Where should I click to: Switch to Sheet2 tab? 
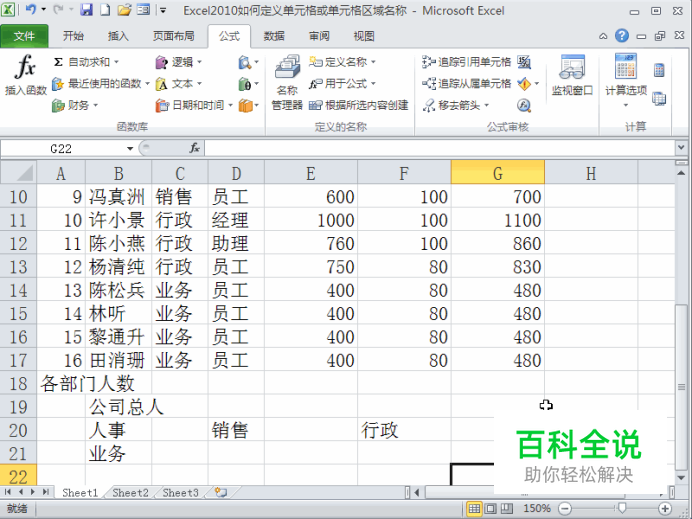point(130,493)
